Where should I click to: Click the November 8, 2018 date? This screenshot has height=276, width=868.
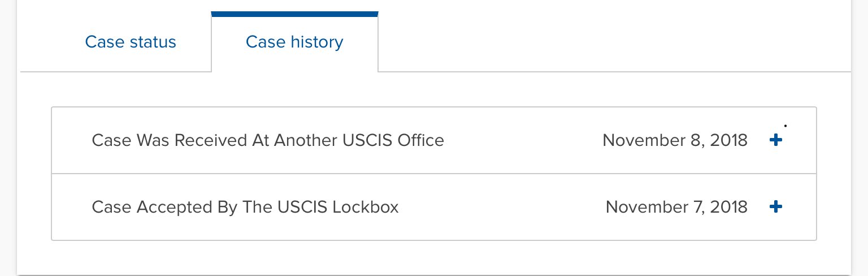click(675, 140)
